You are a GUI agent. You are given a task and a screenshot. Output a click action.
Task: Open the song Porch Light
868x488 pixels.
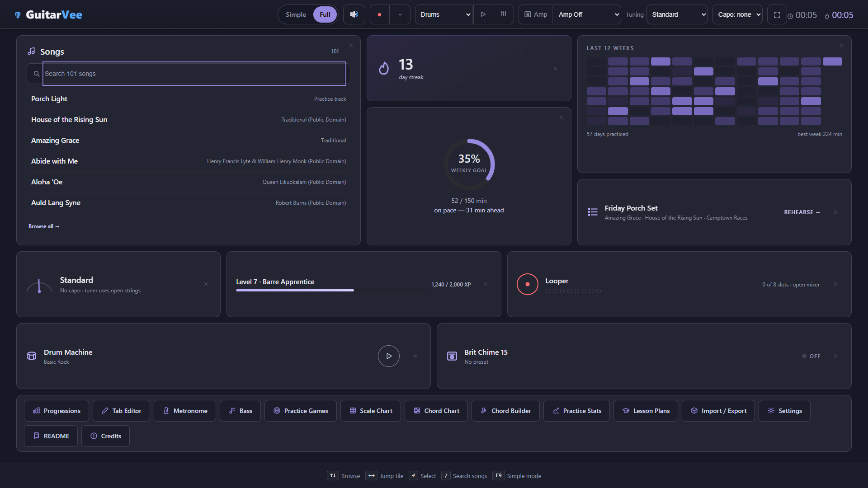pyautogui.click(x=189, y=99)
